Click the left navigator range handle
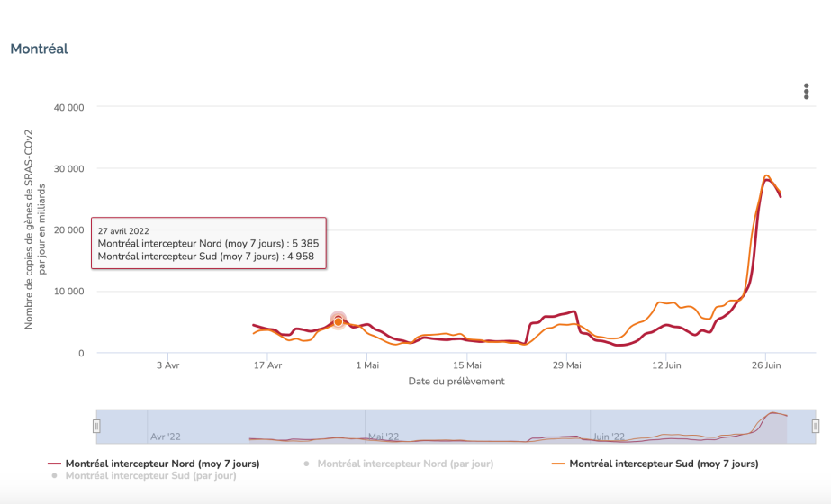Image resolution: width=831 pixels, height=504 pixels. pyautogui.click(x=96, y=426)
